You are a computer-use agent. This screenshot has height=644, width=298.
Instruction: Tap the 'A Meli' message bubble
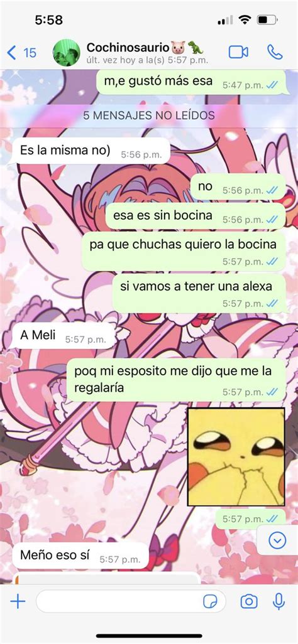(x=65, y=336)
